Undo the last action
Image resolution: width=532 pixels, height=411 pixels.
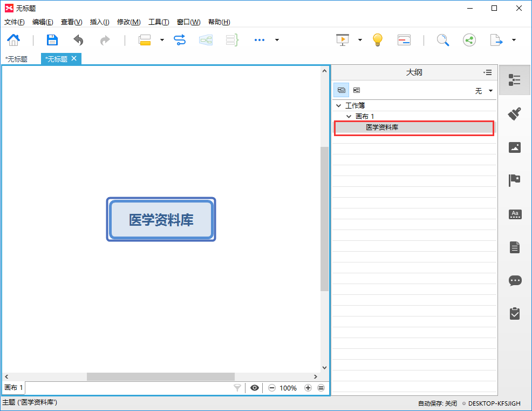(78, 40)
